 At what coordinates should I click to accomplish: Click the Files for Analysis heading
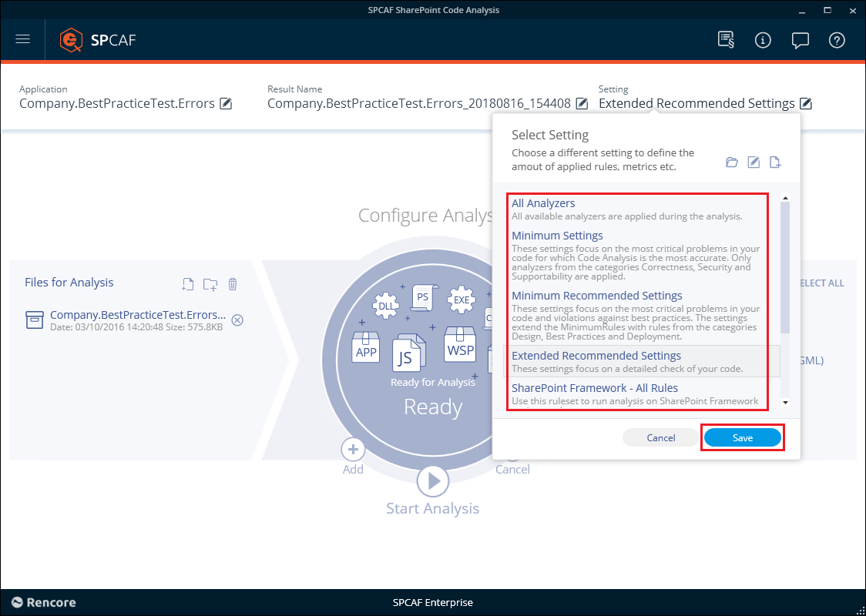pyautogui.click(x=69, y=283)
